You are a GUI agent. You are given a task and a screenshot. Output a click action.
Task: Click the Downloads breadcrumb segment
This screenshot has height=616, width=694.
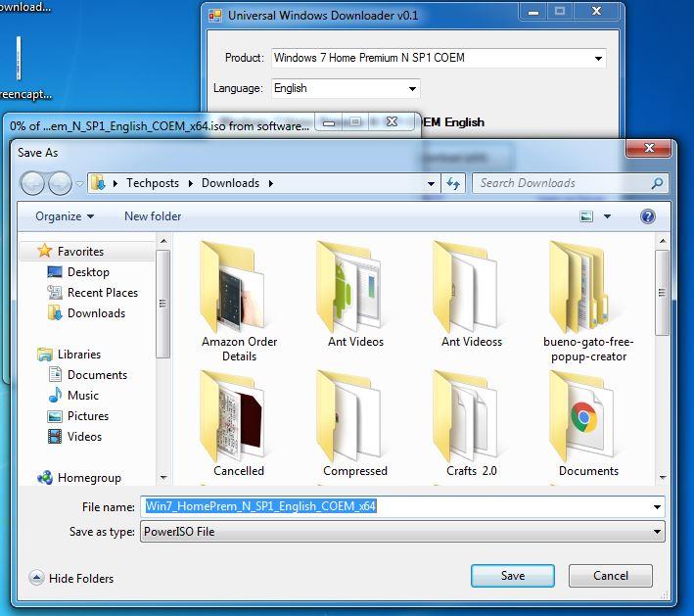[231, 183]
